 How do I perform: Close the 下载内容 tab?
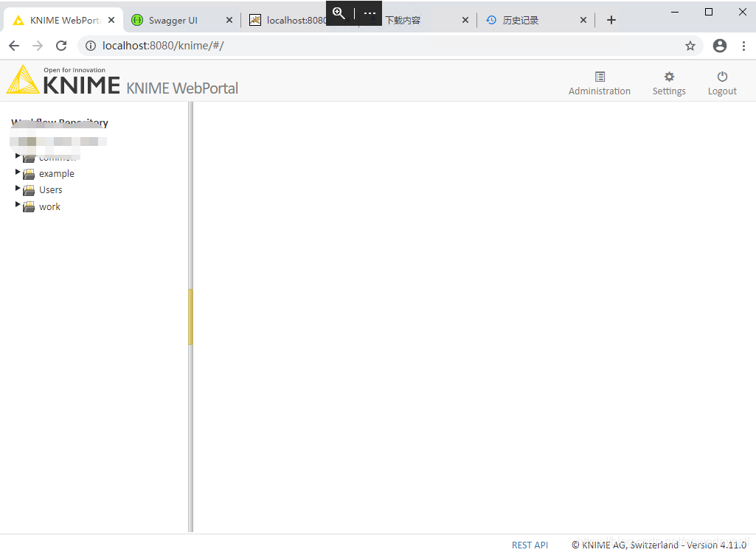[465, 20]
